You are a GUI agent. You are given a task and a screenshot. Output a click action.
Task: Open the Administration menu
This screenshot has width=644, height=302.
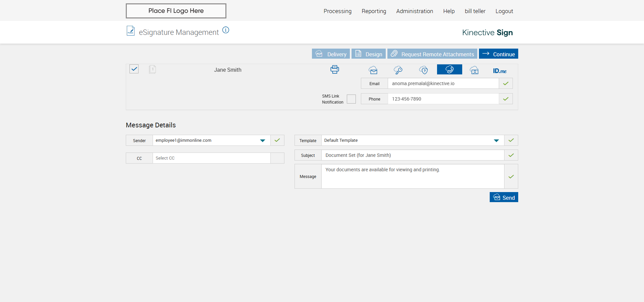tap(414, 11)
